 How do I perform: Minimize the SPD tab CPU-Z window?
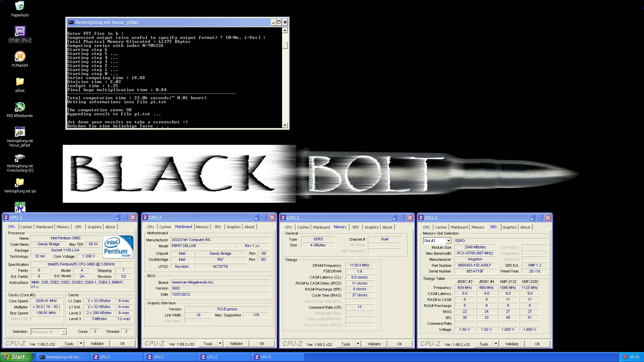pos(532,218)
